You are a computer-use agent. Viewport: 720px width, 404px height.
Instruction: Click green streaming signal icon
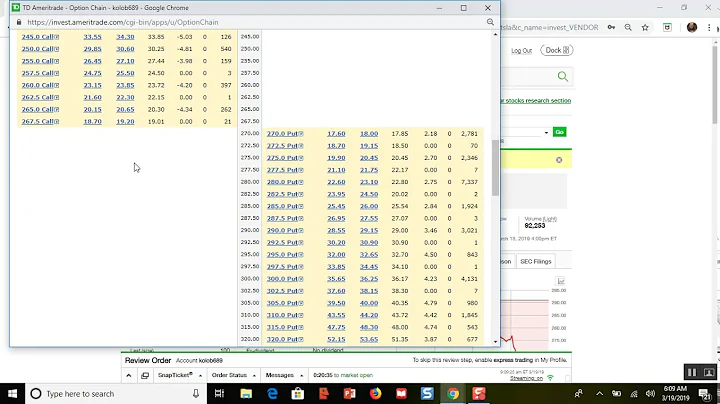[x=550, y=378]
